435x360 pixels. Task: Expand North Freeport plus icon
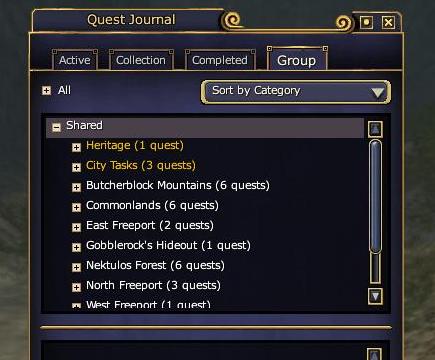pyautogui.click(x=76, y=287)
